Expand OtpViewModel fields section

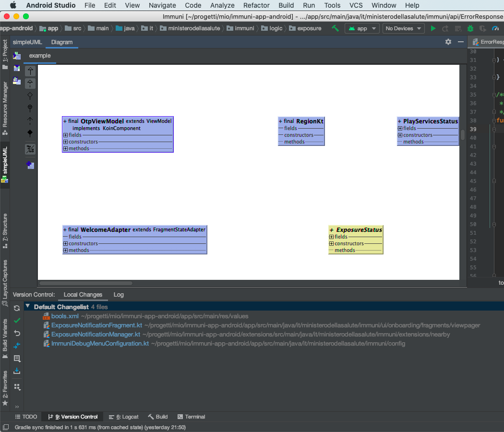(x=66, y=135)
